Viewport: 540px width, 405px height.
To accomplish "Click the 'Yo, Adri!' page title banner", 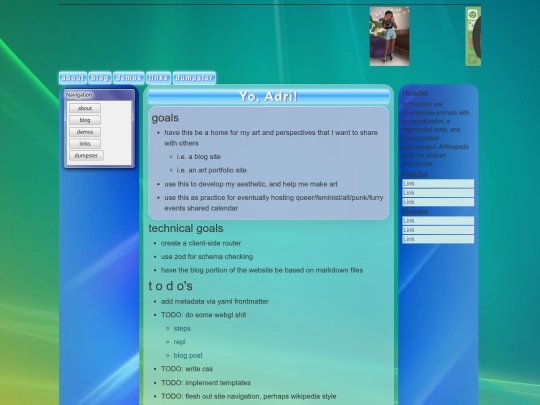I will pos(269,97).
